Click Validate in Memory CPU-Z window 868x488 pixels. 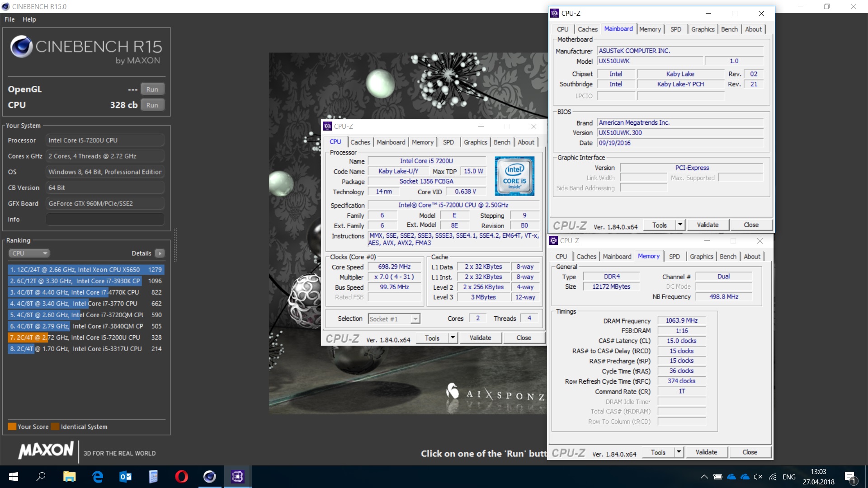pyautogui.click(x=706, y=452)
